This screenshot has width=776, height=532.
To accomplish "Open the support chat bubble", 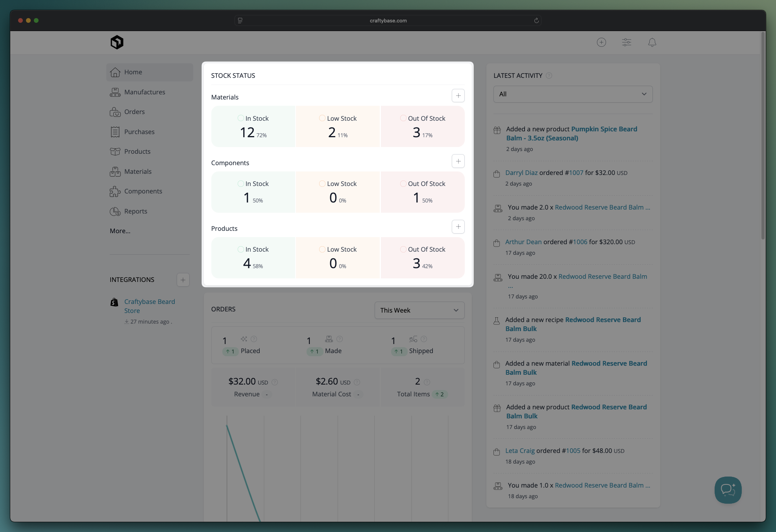I will coord(728,490).
